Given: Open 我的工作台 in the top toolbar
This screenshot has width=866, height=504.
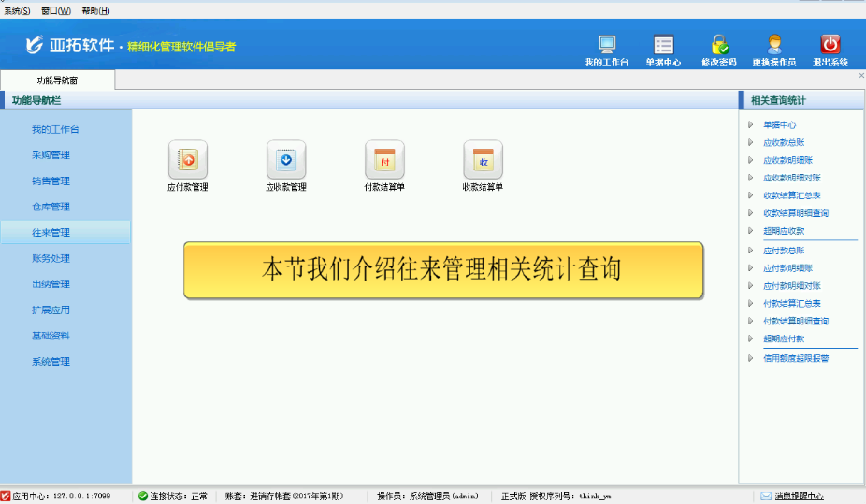Looking at the screenshot, I should pyautogui.click(x=607, y=45).
